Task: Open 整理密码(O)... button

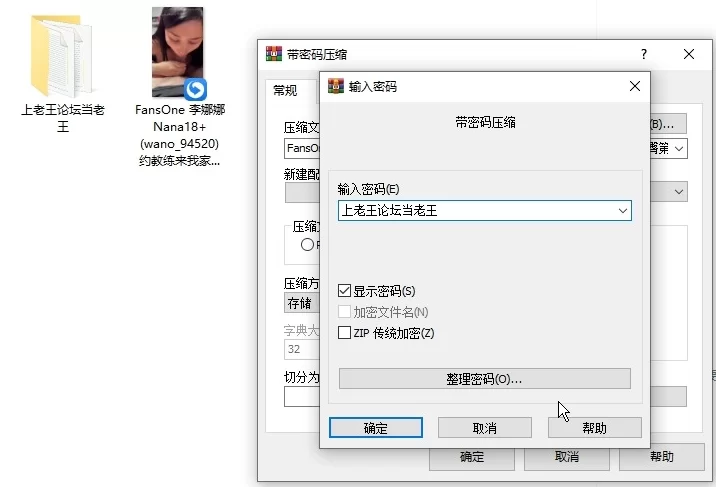Action: (x=485, y=379)
